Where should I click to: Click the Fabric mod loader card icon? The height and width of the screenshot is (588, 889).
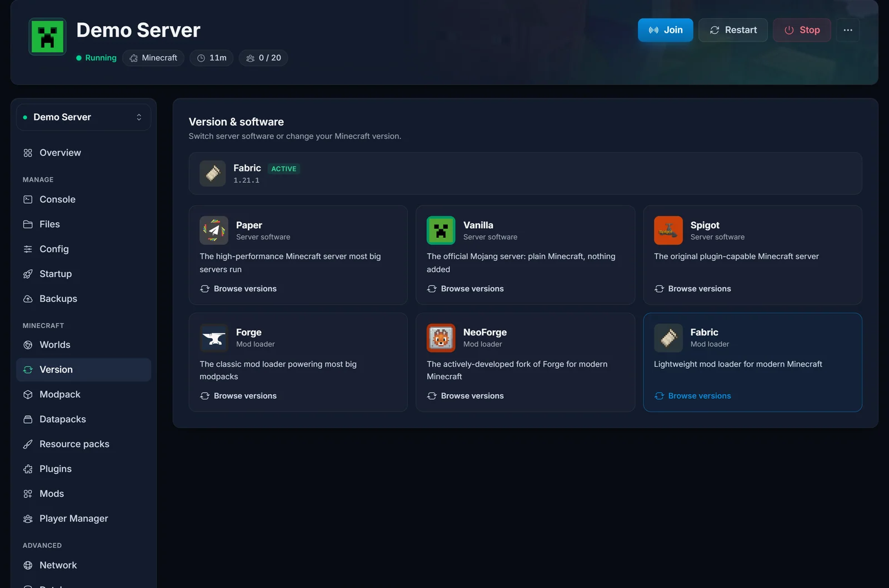tap(668, 338)
